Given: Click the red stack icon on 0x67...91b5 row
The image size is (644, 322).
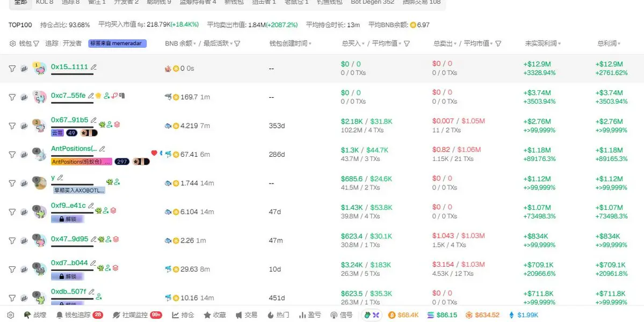Looking at the screenshot, I should coord(117,125).
